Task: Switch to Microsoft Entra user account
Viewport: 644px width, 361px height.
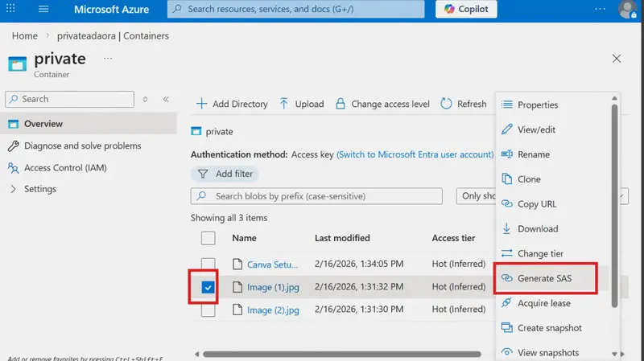Action: coord(415,154)
